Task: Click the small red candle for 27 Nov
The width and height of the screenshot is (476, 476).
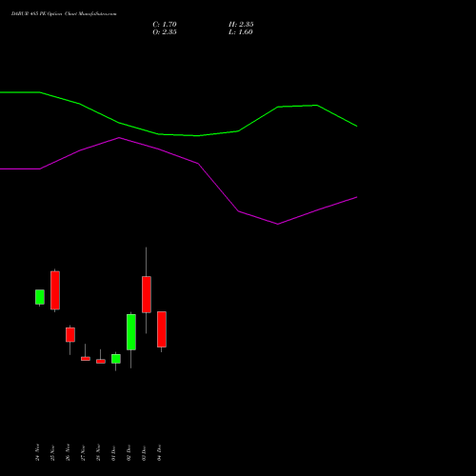Action: [86, 359]
